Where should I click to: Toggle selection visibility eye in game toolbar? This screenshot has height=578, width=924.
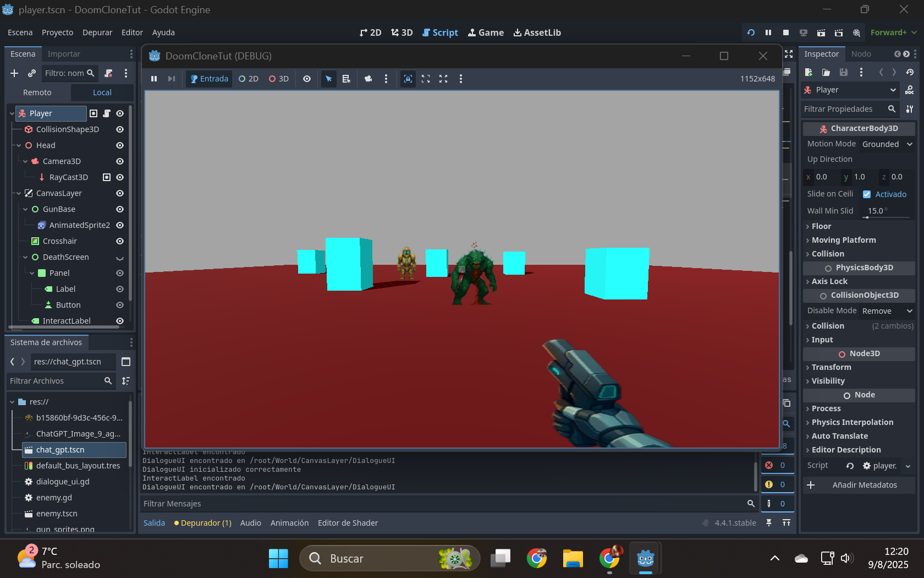(307, 79)
